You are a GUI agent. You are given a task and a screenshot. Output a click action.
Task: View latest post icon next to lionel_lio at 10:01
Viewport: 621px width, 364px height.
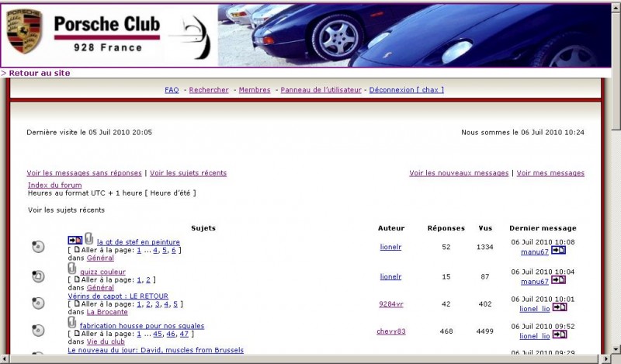560,307
